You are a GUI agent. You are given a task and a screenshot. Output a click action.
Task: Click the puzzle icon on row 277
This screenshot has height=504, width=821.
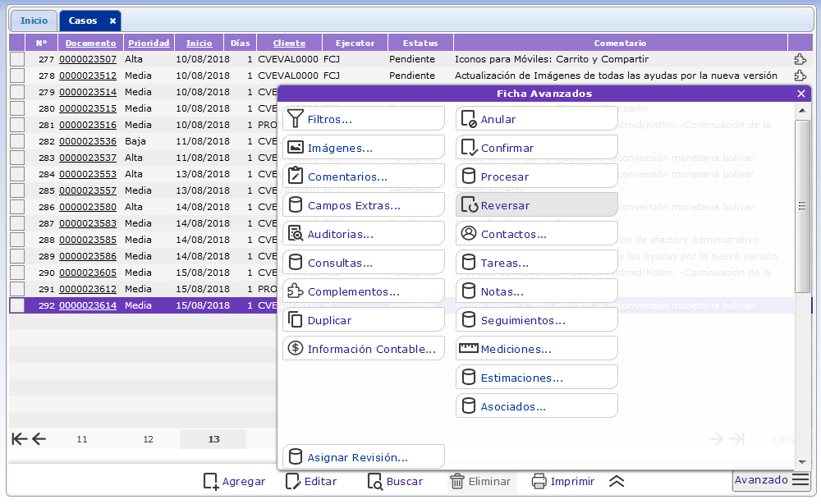click(x=800, y=59)
